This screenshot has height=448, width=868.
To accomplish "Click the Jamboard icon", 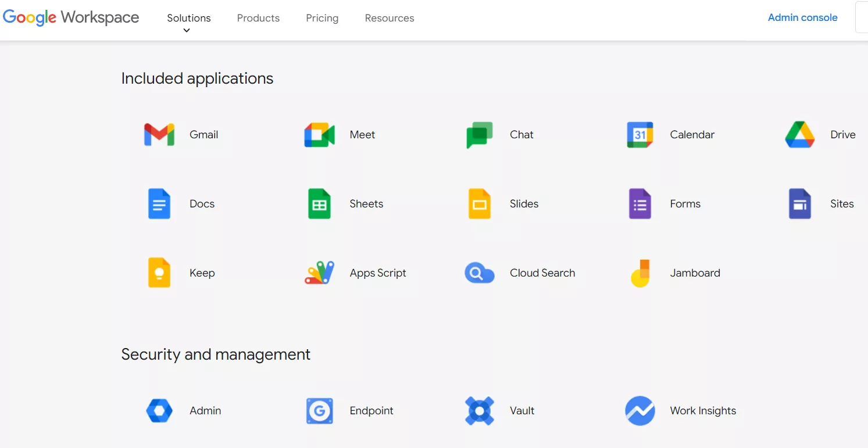I will 640,273.
